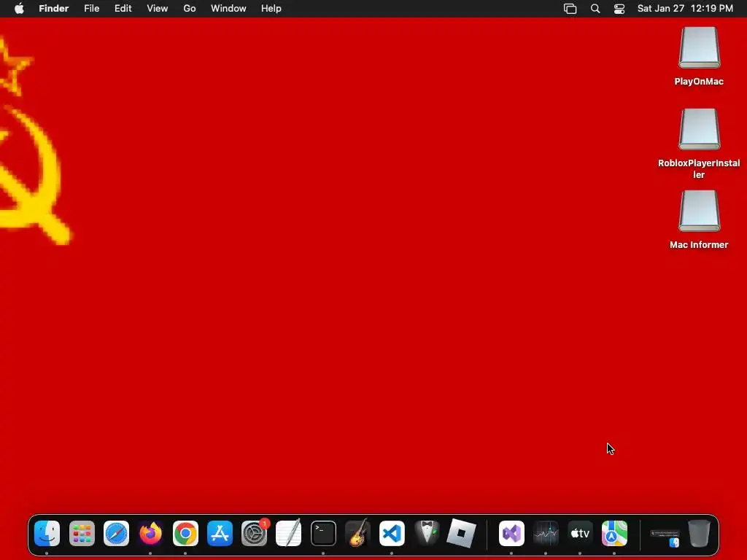
Task: Open TextEdit from the Dock
Action: tap(289, 533)
